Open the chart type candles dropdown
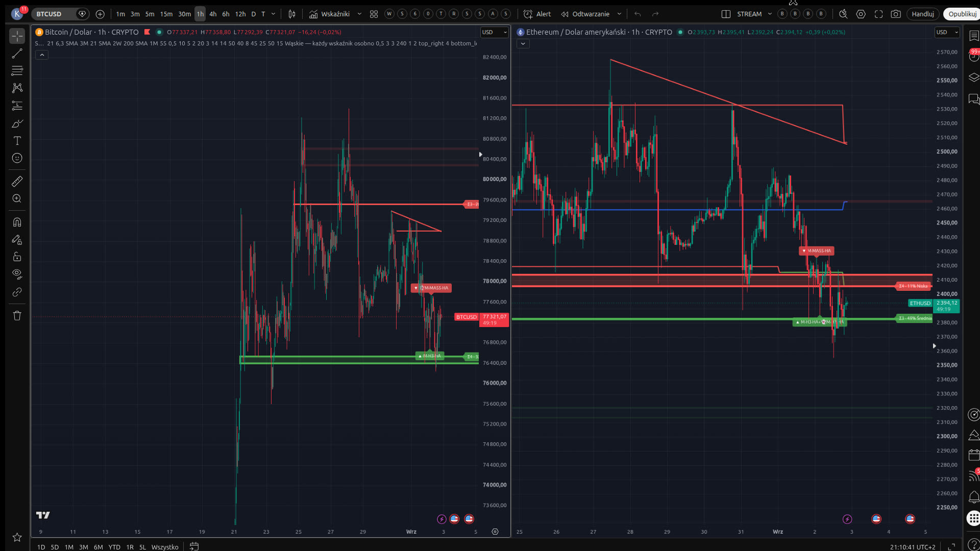Screen dimensions: 980x551 point(292,14)
